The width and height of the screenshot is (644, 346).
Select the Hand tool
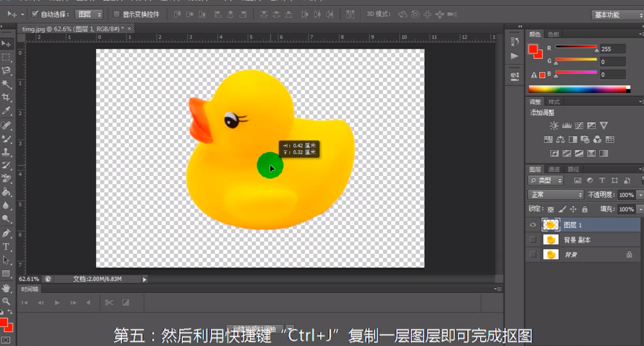tap(6, 288)
